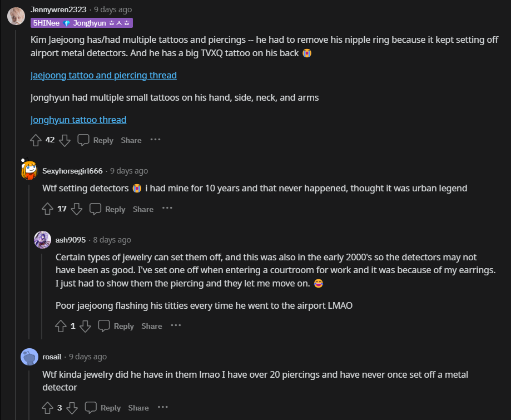The image size is (511, 420).
Task: Share rosail's comment
Action: click(x=138, y=408)
